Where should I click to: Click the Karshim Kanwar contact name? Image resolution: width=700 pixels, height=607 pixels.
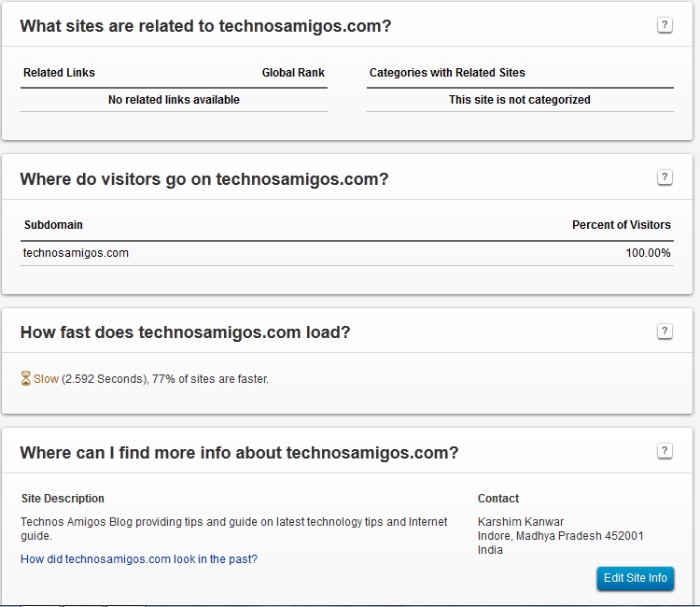(521, 522)
